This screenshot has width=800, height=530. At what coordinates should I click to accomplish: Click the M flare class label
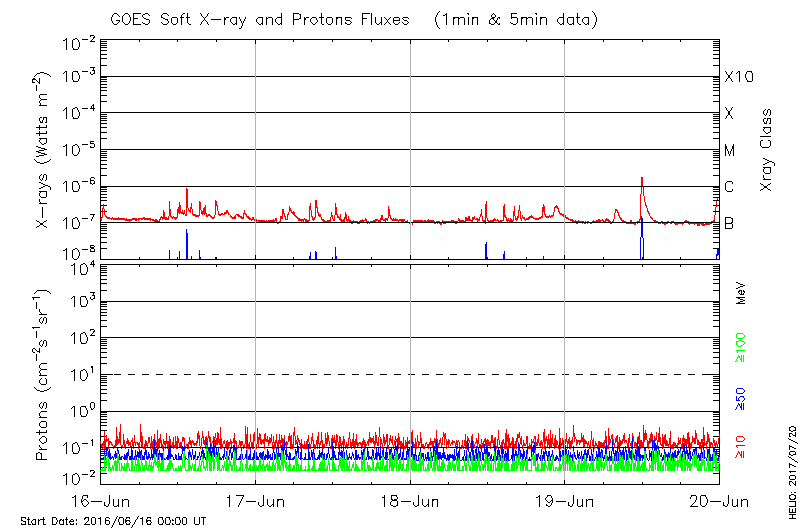tap(730, 151)
